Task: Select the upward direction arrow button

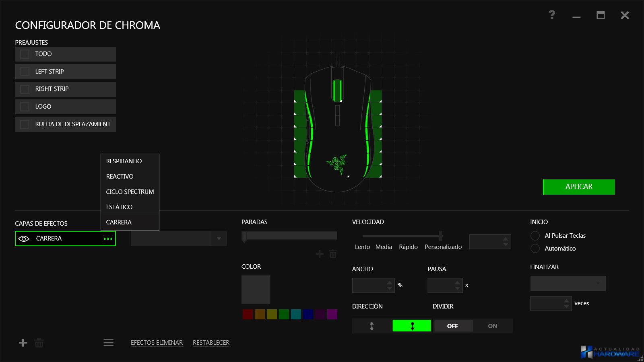Action: pos(372,326)
